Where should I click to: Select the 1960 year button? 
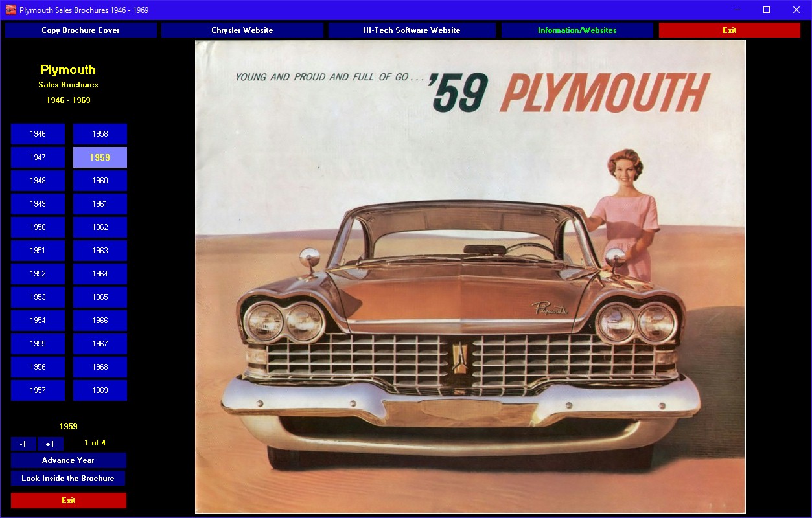pos(100,181)
